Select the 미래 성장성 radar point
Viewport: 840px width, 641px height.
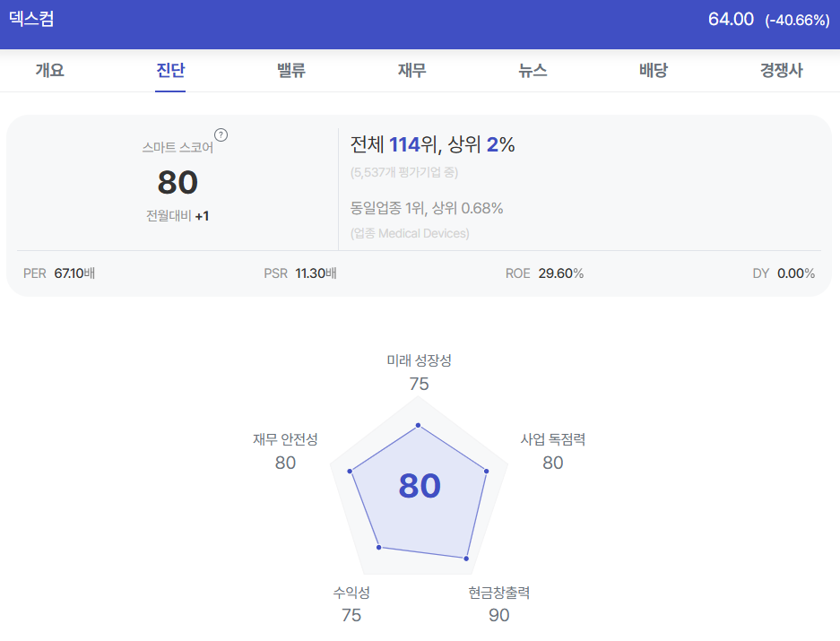point(418,426)
